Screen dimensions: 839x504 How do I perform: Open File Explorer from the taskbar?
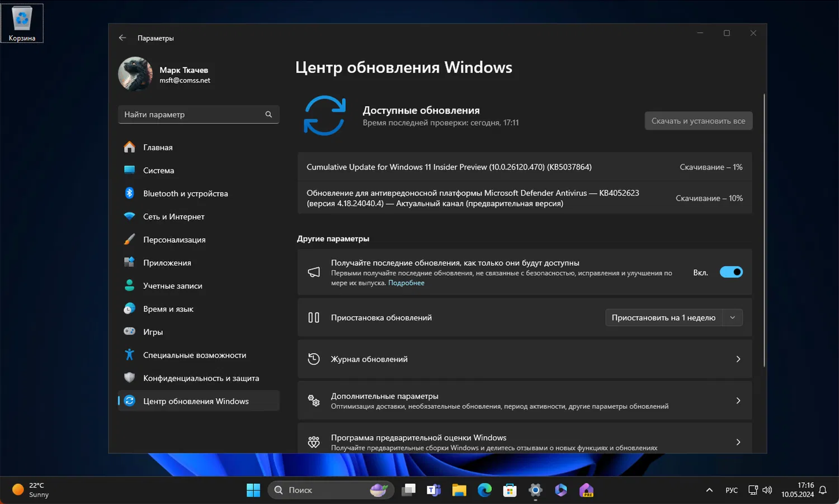pyautogui.click(x=459, y=490)
